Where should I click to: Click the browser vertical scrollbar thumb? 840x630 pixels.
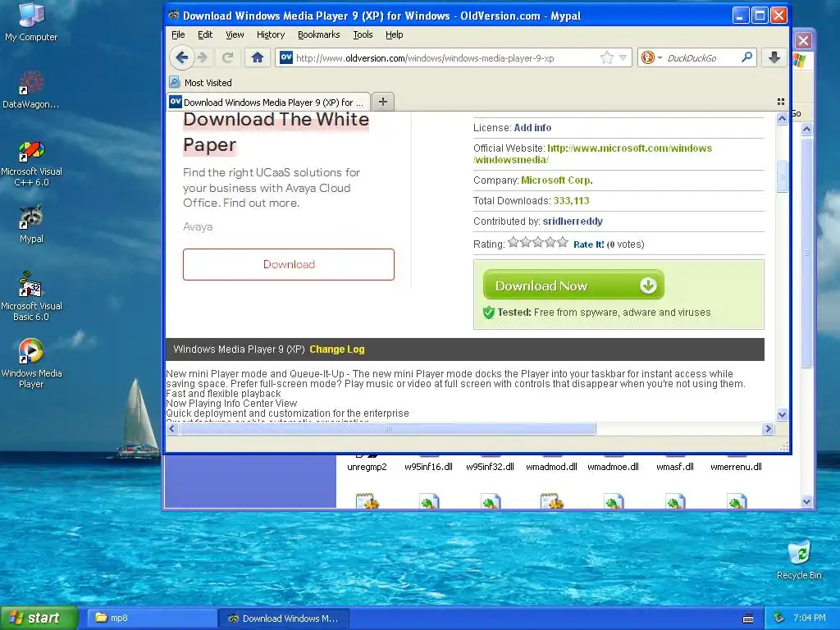pos(782,176)
